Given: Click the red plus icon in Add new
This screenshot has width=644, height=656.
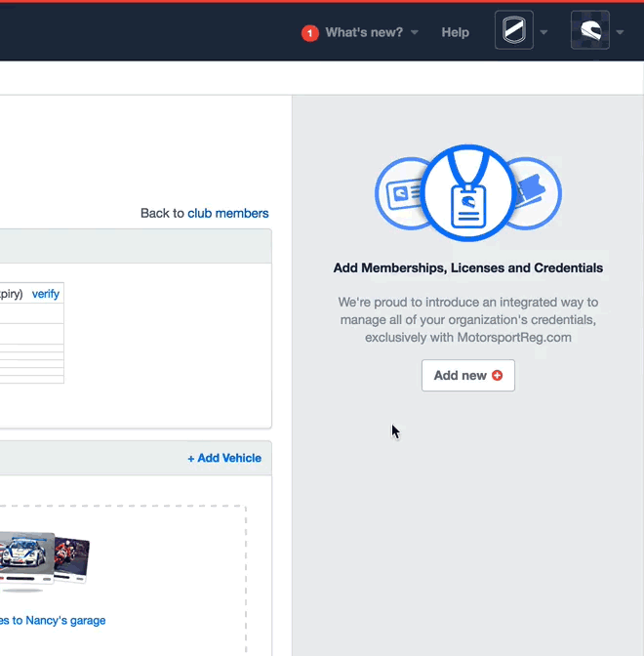Looking at the screenshot, I should click(x=498, y=375).
